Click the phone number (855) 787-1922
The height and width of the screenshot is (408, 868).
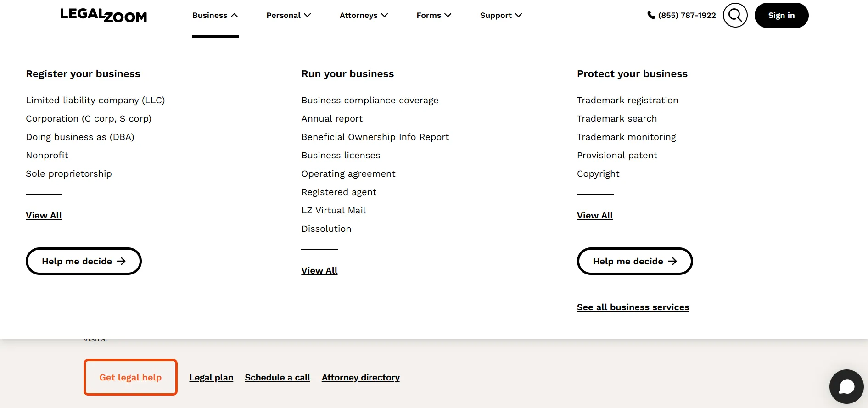pos(682,16)
